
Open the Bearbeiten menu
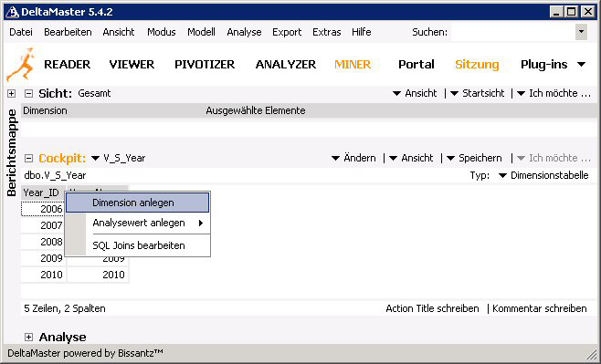(x=68, y=32)
